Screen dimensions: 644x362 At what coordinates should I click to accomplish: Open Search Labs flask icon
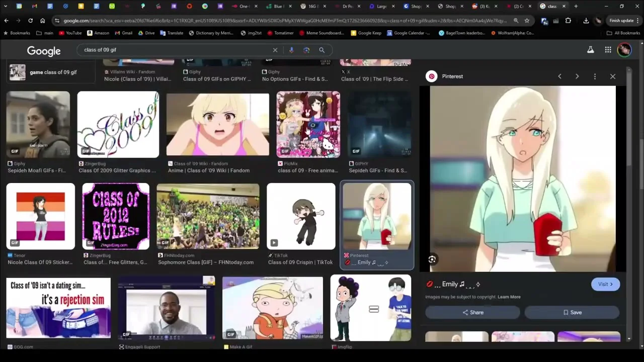(x=591, y=50)
